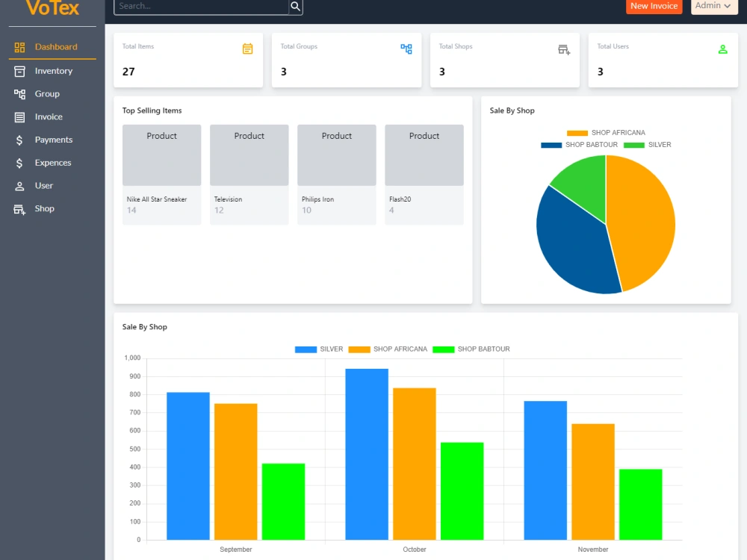
Task: Click the 'November' axis label
Action: (x=593, y=550)
